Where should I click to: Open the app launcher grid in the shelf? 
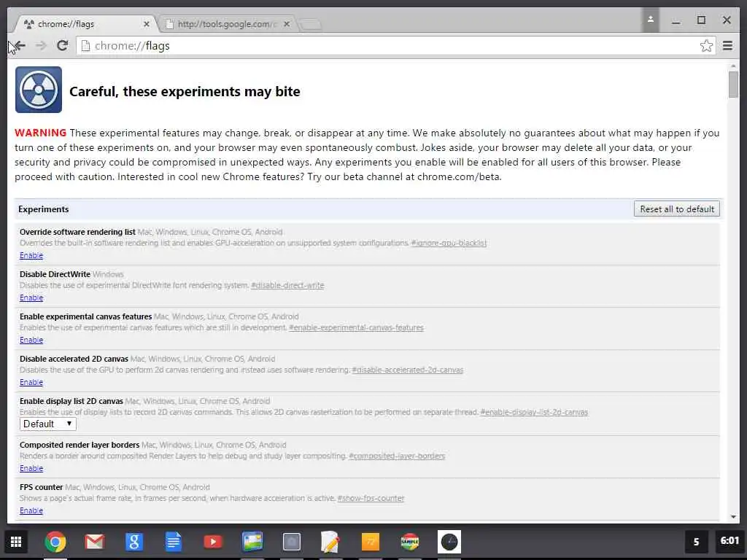tap(16, 542)
